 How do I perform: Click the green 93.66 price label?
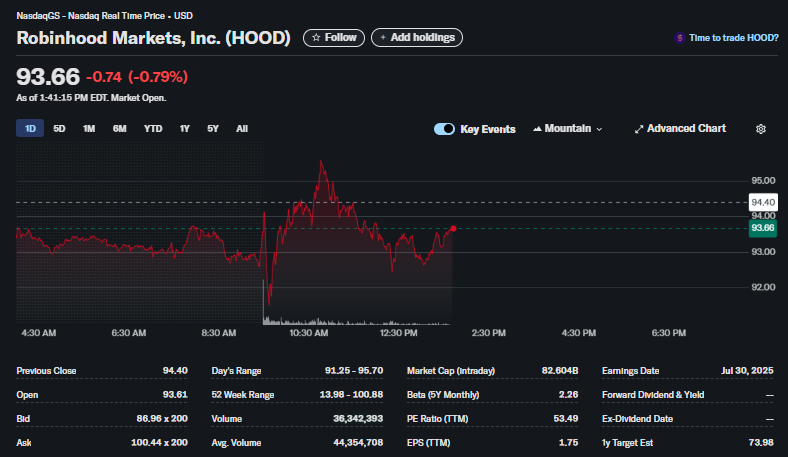[x=763, y=228]
